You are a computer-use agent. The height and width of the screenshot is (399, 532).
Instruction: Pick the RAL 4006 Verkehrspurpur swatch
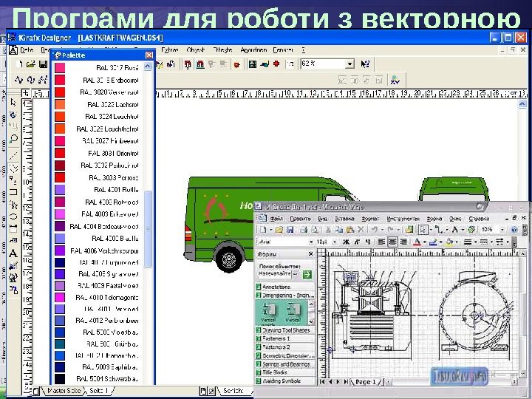pyautogui.click(x=60, y=250)
